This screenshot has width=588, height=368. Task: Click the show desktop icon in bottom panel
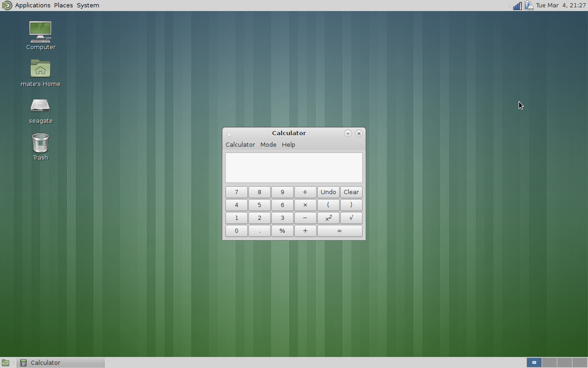(x=6, y=362)
